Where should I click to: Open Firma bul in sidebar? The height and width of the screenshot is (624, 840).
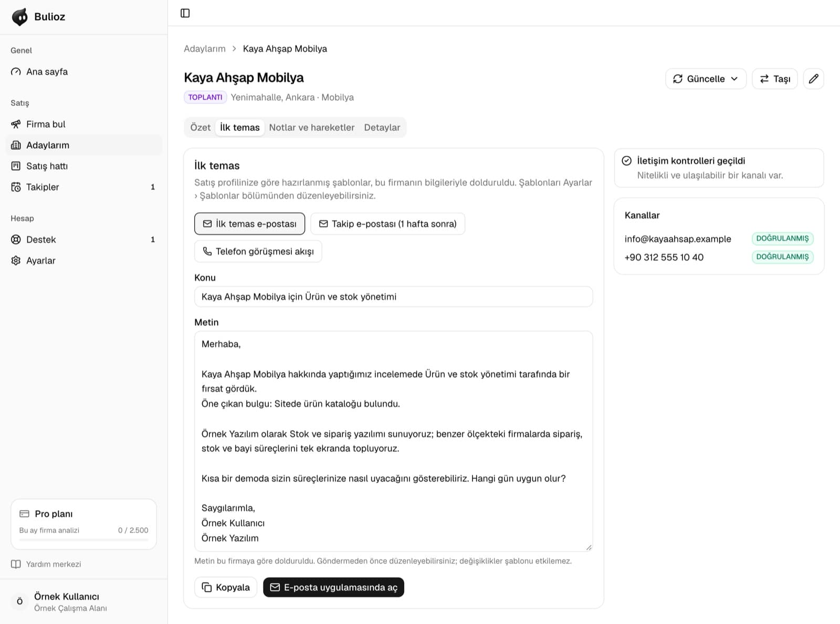tap(84, 124)
